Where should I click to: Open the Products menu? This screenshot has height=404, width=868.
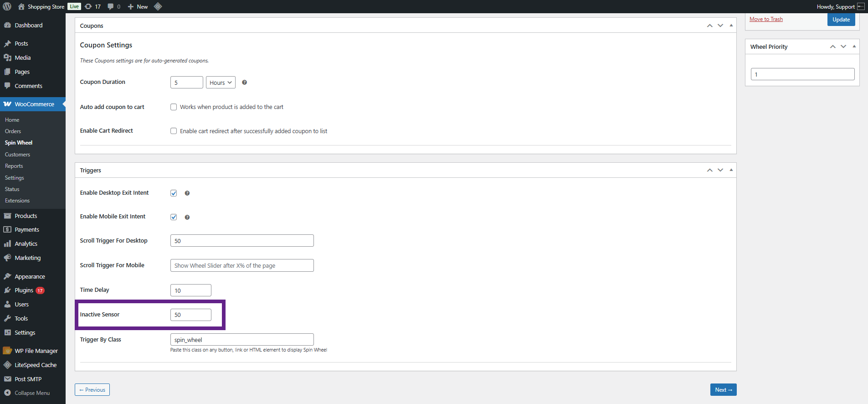coord(26,216)
